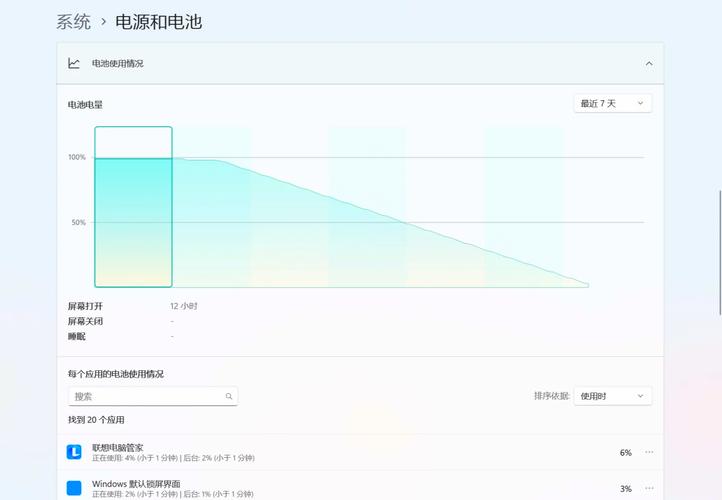Click the 搜索 app search field
Image resolution: width=722 pixels, height=500 pixels.
145,396
